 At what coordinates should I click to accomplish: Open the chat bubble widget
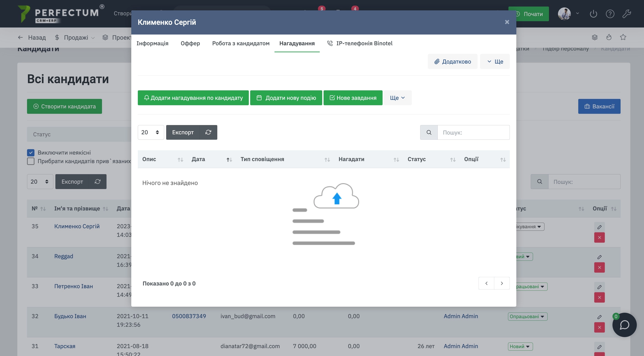pyautogui.click(x=624, y=325)
